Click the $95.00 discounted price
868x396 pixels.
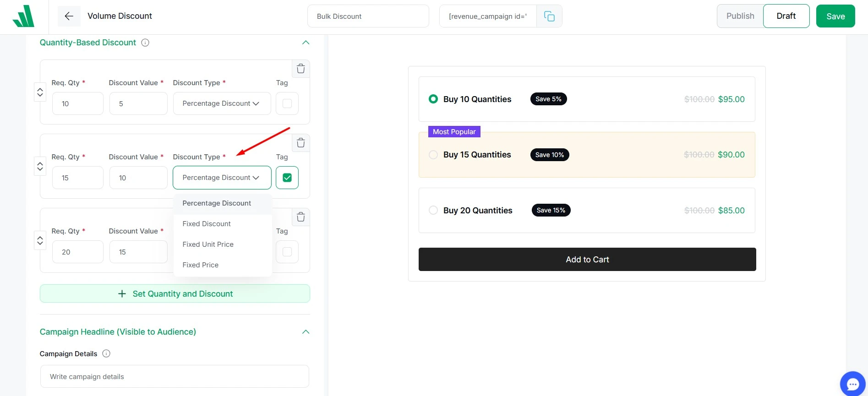coord(732,99)
